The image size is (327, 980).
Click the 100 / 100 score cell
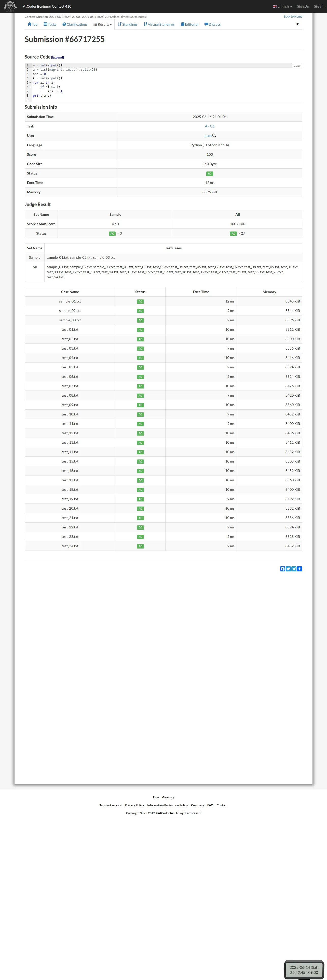pos(238,224)
